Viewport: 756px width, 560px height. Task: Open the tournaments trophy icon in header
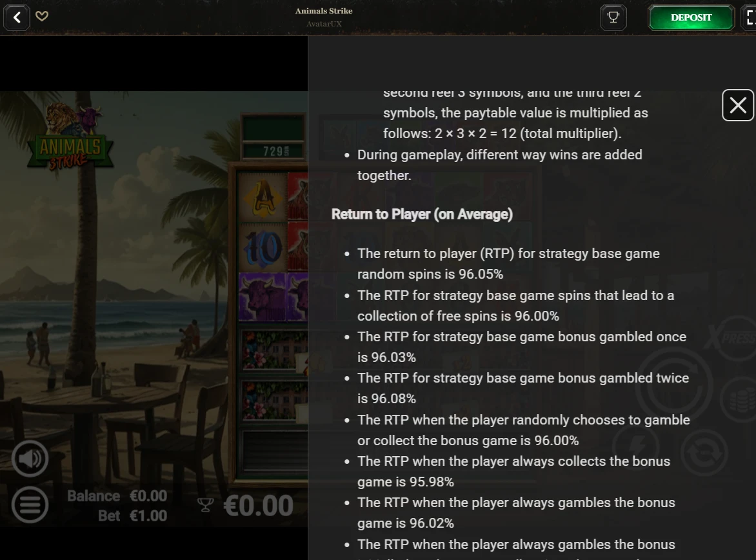coord(613,17)
